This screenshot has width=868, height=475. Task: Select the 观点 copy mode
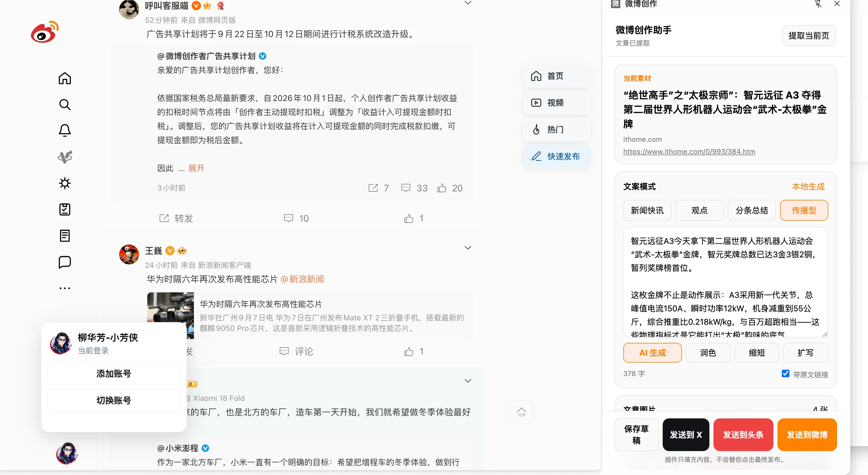(x=699, y=210)
